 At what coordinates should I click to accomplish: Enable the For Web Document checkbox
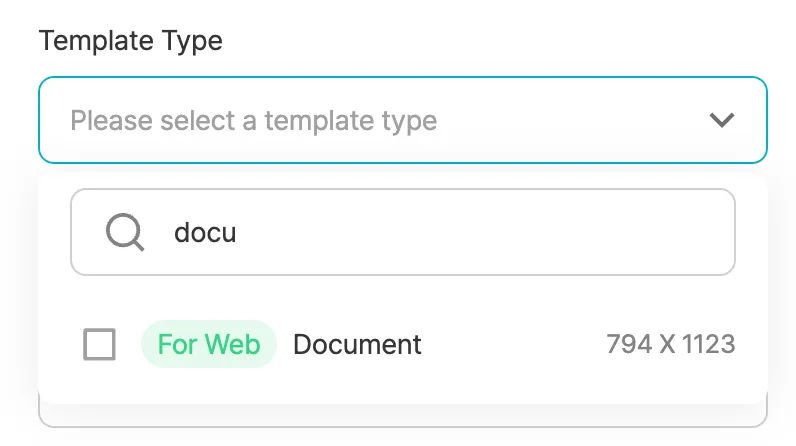click(x=99, y=345)
